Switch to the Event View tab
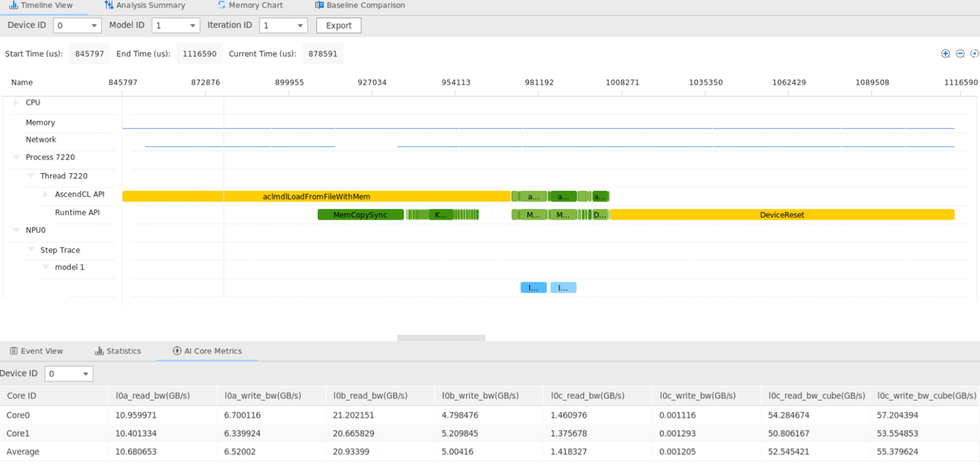Screen dimensions: 980x465 click(36, 351)
